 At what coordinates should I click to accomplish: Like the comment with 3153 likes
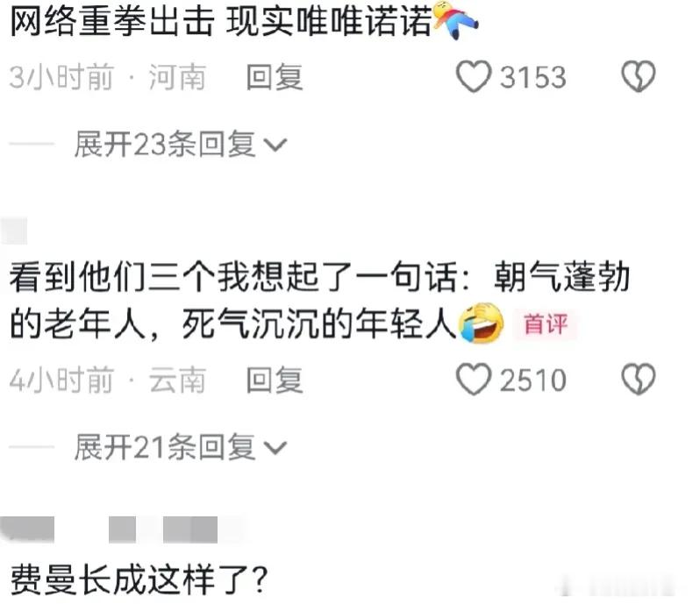coord(474,77)
